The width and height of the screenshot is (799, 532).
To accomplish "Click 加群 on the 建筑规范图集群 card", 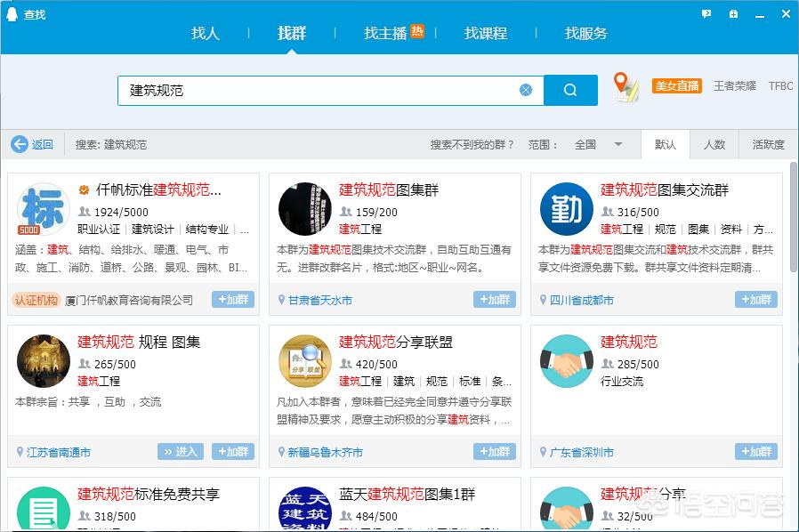I will (494, 300).
